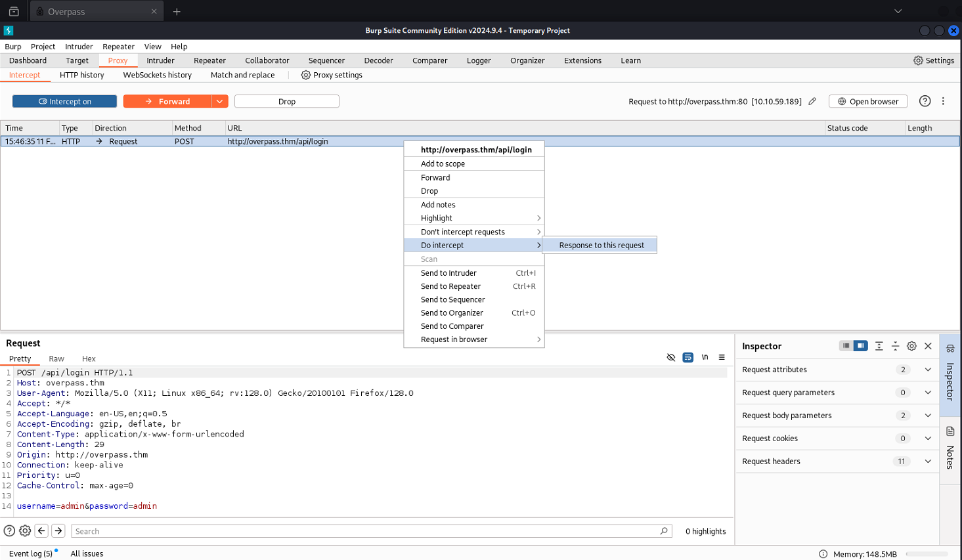Open the Forward dropdown arrow
The width and height of the screenshot is (962, 560).
click(x=220, y=101)
